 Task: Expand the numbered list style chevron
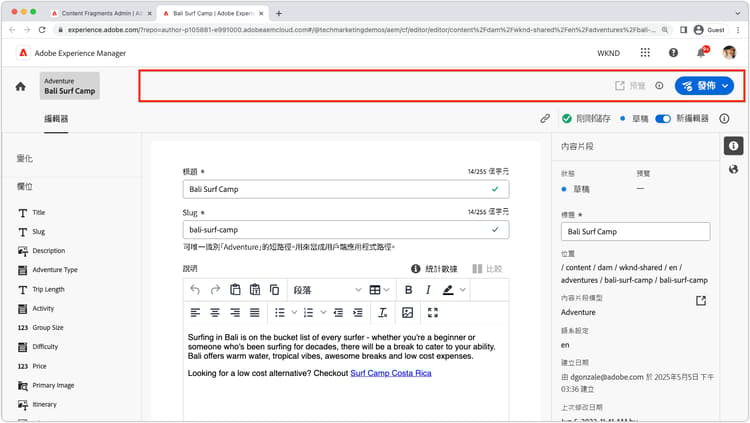(x=323, y=312)
